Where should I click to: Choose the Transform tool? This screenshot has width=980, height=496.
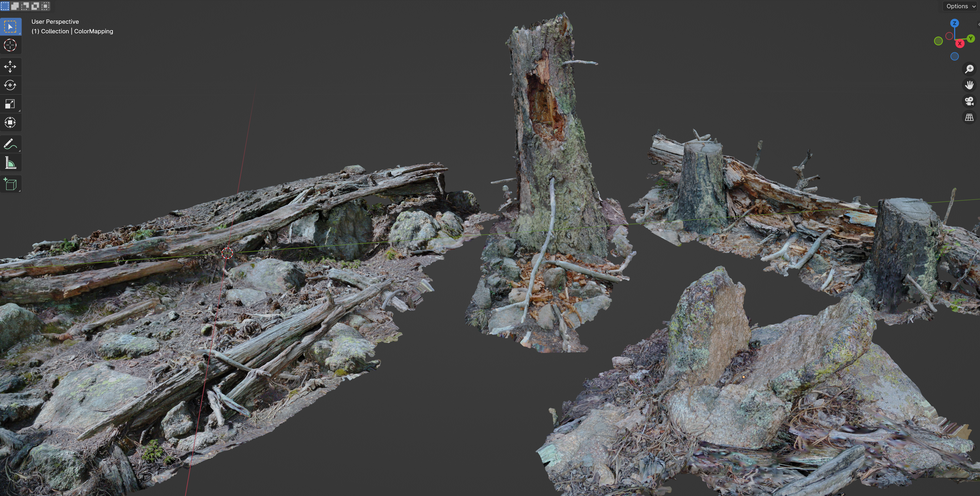10,122
